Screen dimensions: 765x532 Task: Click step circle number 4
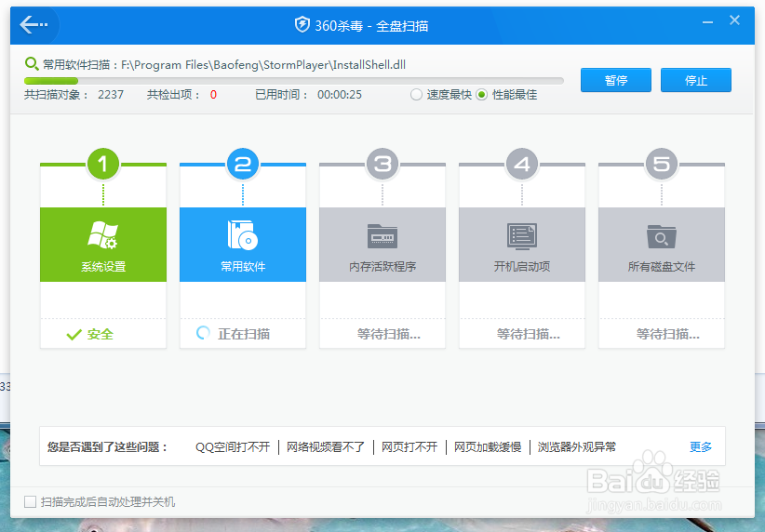522,165
